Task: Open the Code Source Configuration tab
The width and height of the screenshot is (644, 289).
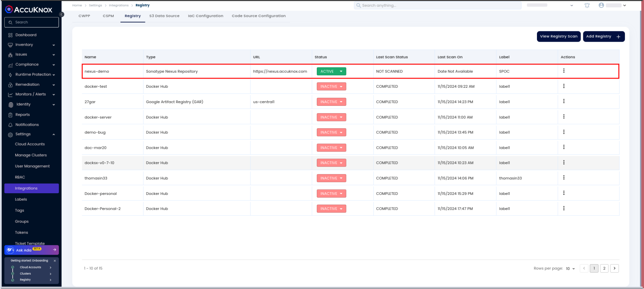Action: click(x=259, y=16)
